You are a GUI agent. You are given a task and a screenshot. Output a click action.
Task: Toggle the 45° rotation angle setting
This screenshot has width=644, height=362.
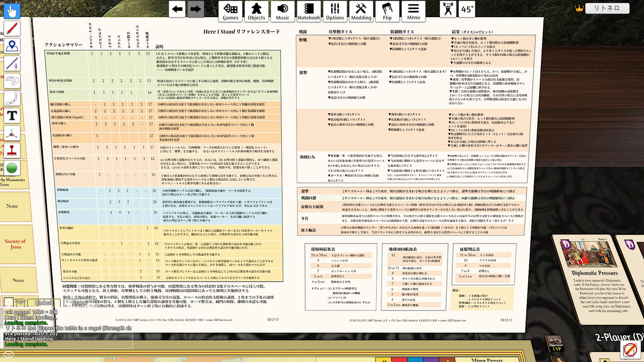[x=467, y=10]
